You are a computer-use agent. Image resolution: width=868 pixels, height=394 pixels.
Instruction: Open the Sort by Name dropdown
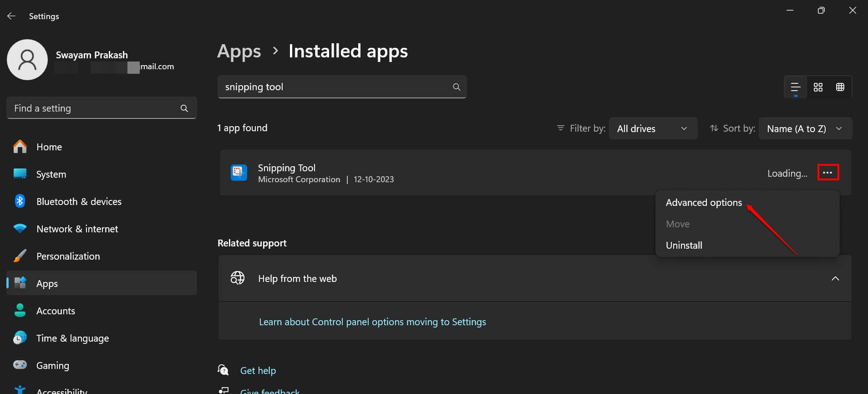805,128
